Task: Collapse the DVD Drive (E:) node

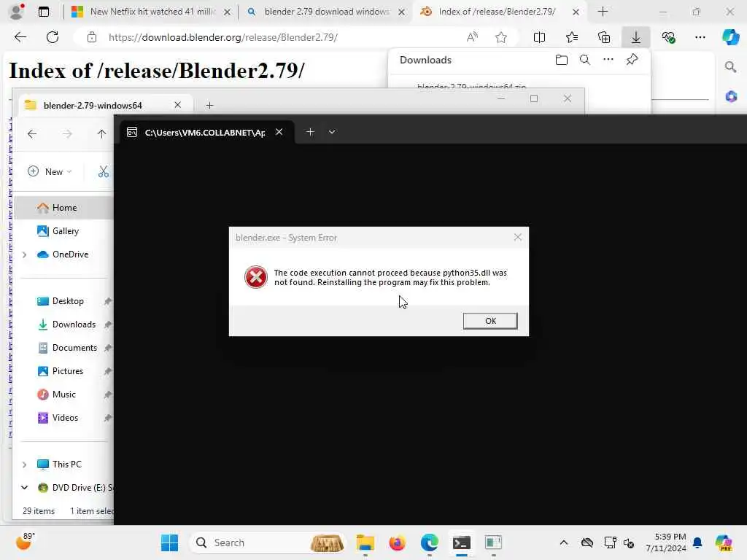Action: pyautogui.click(x=24, y=488)
